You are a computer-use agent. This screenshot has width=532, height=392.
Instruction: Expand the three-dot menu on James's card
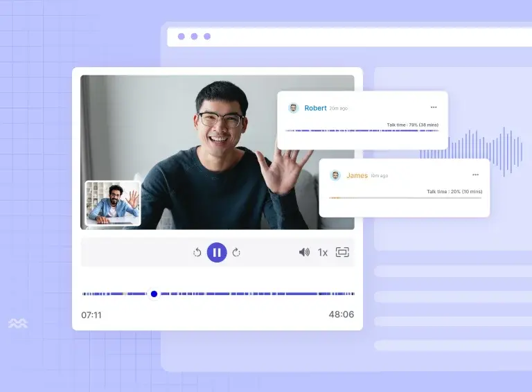pos(475,175)
